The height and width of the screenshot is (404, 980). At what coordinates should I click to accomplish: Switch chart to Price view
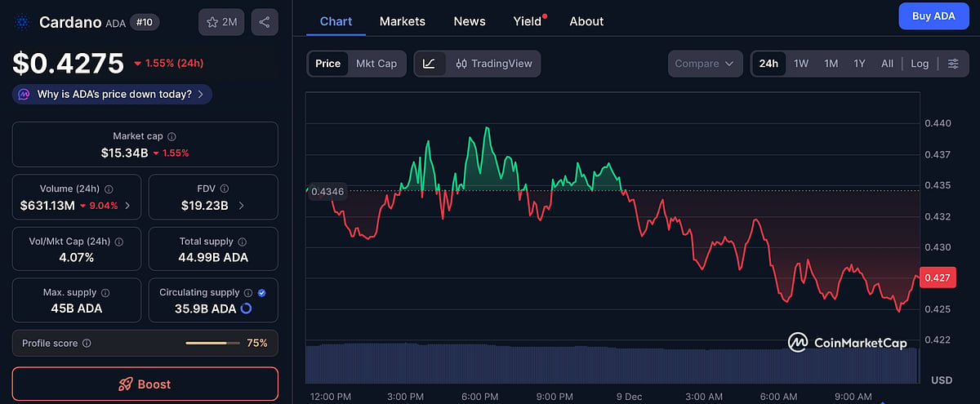(327, 64)
